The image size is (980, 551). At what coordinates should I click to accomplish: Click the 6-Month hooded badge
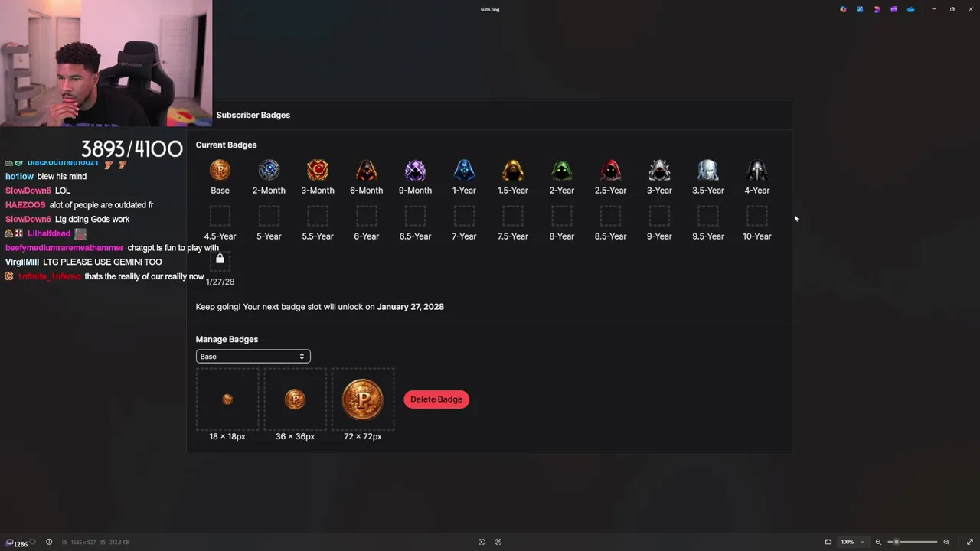click(367, 170)
